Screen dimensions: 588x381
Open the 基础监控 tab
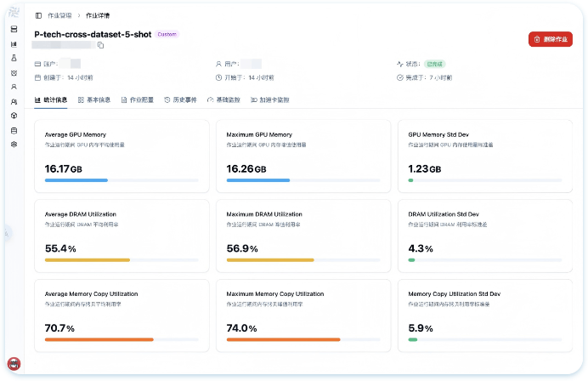tap(224, 100)
